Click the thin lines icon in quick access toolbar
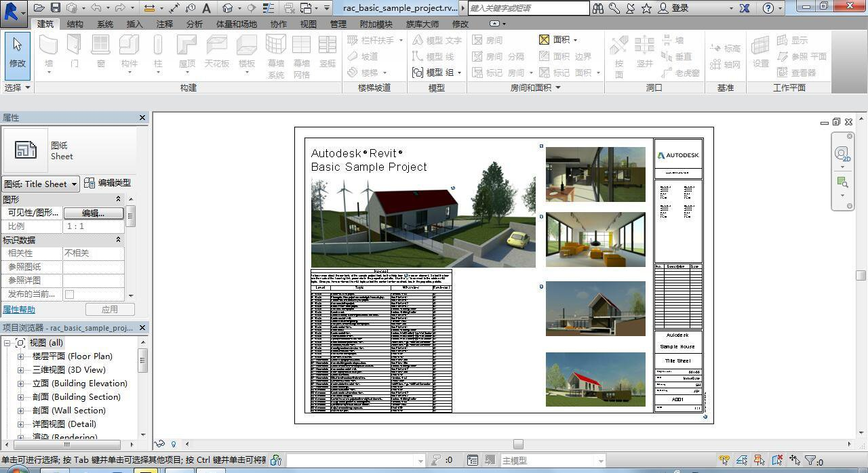 tap(269, 8)
